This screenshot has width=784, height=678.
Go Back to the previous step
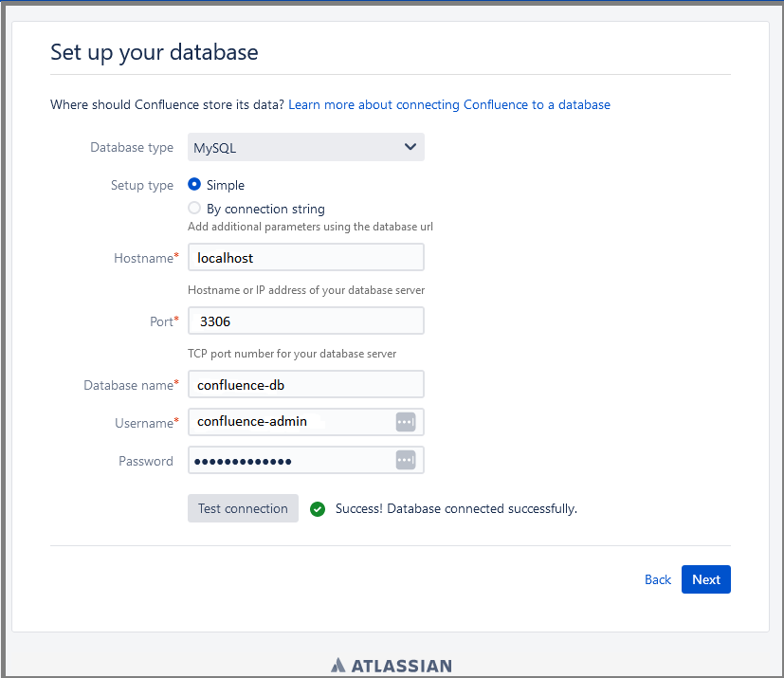658,579
